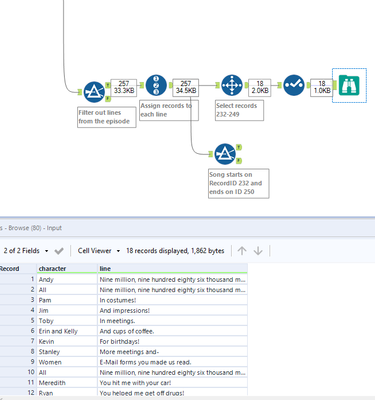Select the 'Jim' character cell
The image size is (375, 400).
[67, 310]
